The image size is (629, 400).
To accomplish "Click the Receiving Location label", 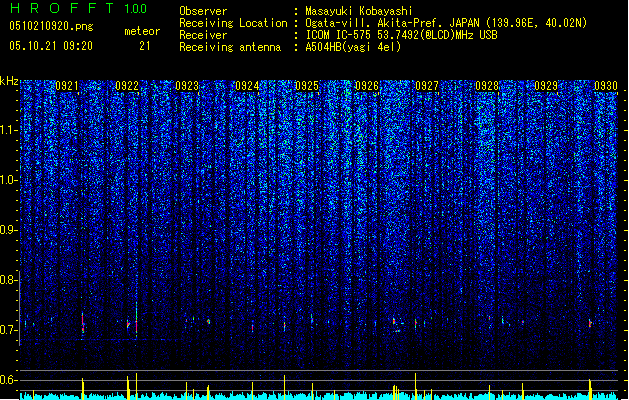I will 233,23.
